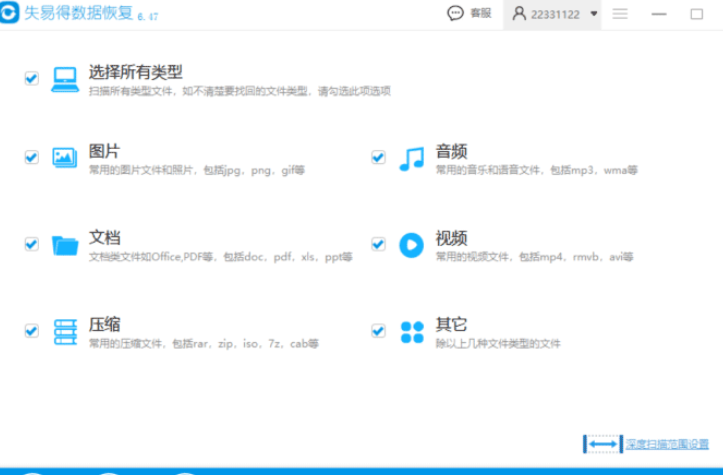Click the four-dots icon for 其它
This screenshot has width=723, height=475.
pos(412,332)
